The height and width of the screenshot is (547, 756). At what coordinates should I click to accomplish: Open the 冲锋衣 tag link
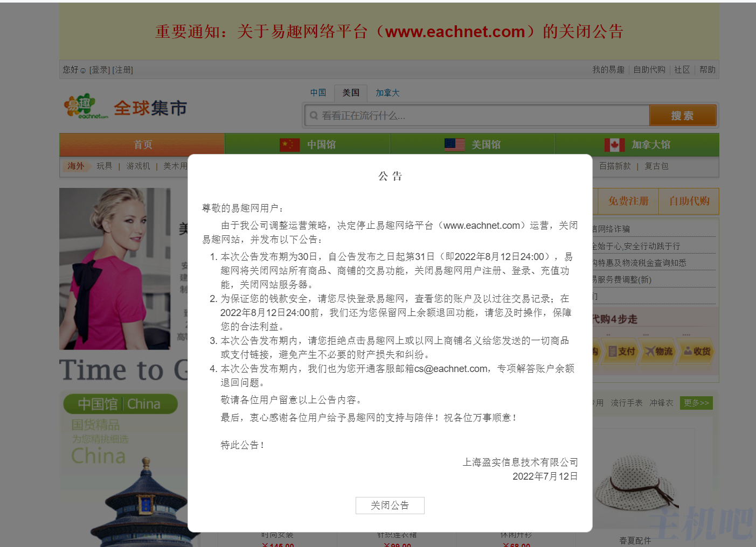coord(661,403)
